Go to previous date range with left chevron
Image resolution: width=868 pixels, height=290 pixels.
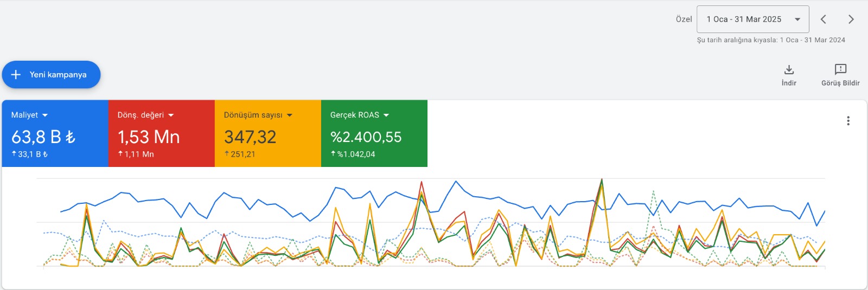[824, 20]
